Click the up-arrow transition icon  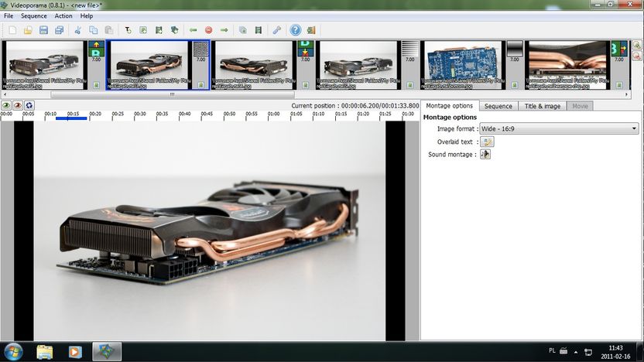[96, 48]
